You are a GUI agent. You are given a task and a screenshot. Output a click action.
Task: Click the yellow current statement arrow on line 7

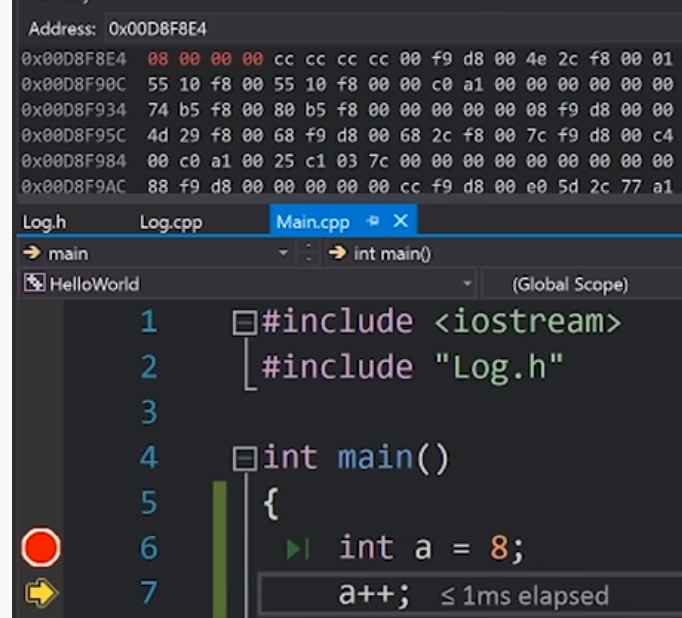point(41,592)
